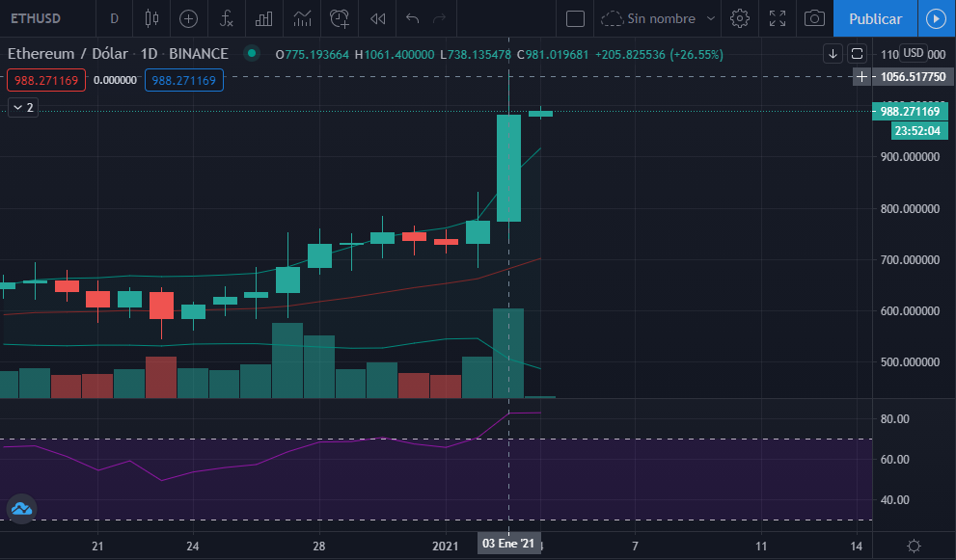956x560 pixels.
Task: Open the Sin nombre layout dropdown arrow
Action: [x=710, y=18]
